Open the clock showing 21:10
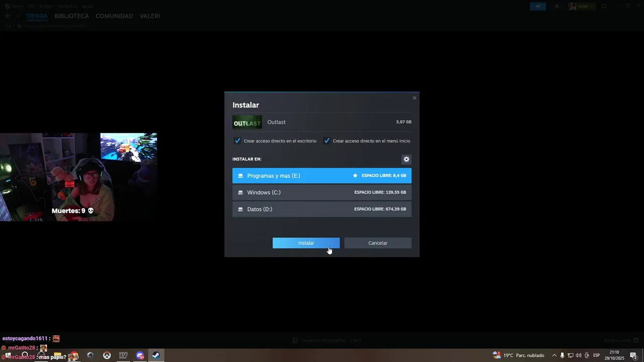This screenshot has height=362, width=644. tap(614, 355)
